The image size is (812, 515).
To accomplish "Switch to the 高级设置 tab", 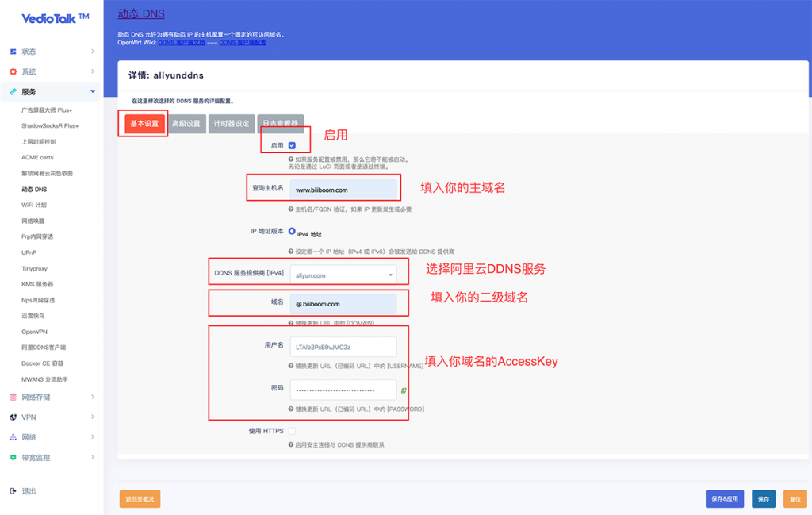I will 186,124.
